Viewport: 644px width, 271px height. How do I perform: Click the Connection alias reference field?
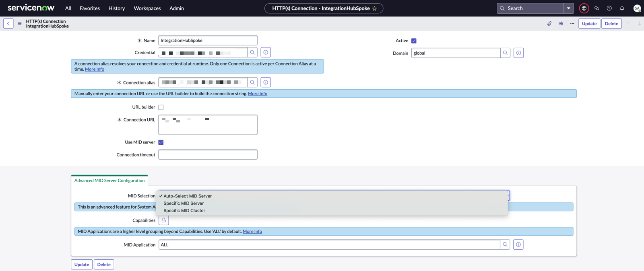203,82
